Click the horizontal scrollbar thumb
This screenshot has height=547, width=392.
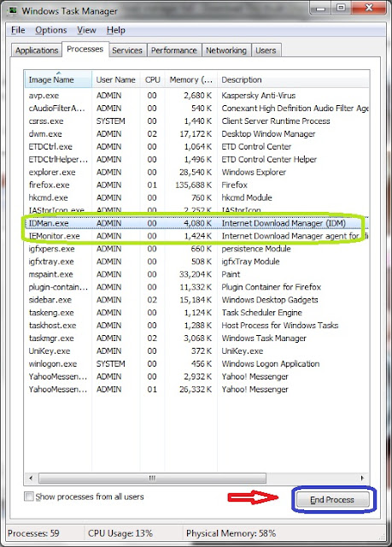point(152,478)
